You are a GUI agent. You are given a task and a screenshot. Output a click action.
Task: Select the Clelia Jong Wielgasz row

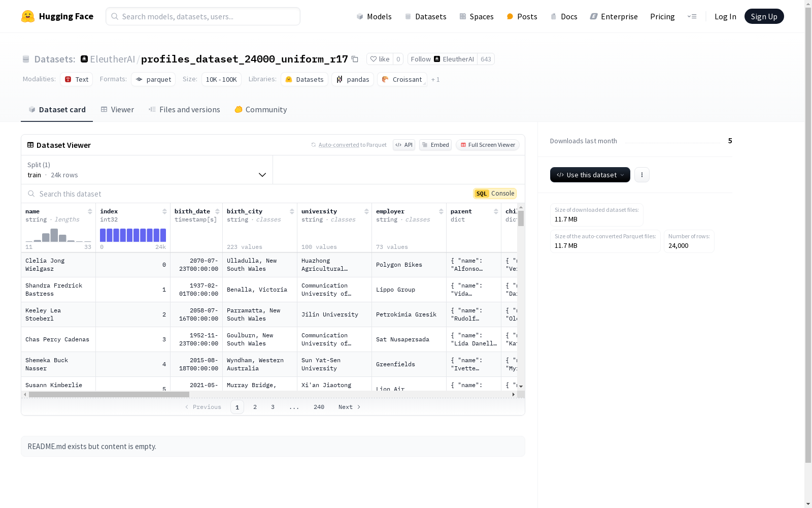point(269,265)
